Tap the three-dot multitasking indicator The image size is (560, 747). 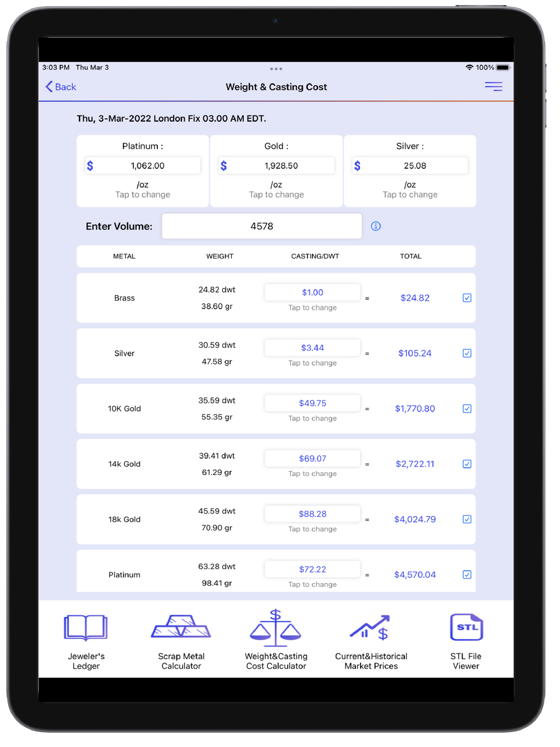276,69
